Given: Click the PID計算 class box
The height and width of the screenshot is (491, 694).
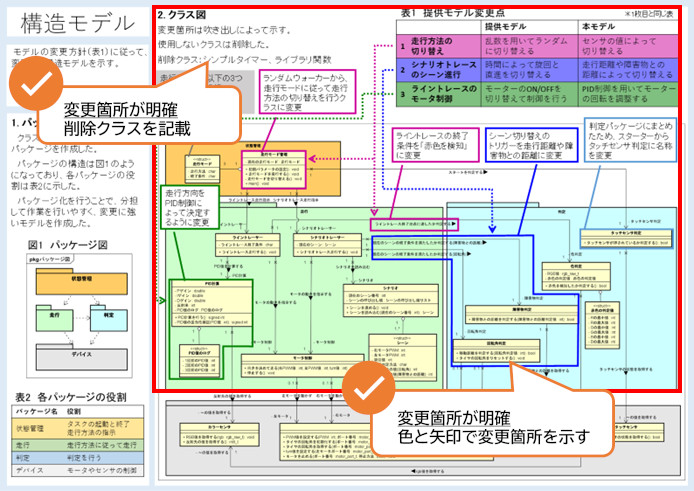Looking at the screenshot, I should [x=212, y=304].
